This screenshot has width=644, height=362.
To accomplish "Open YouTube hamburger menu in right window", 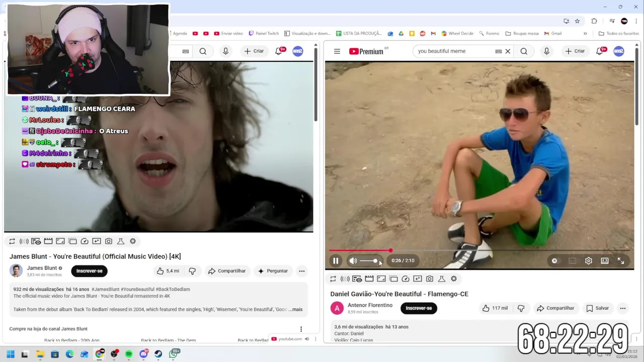I will pyautogui.click(x=337, y=51).
